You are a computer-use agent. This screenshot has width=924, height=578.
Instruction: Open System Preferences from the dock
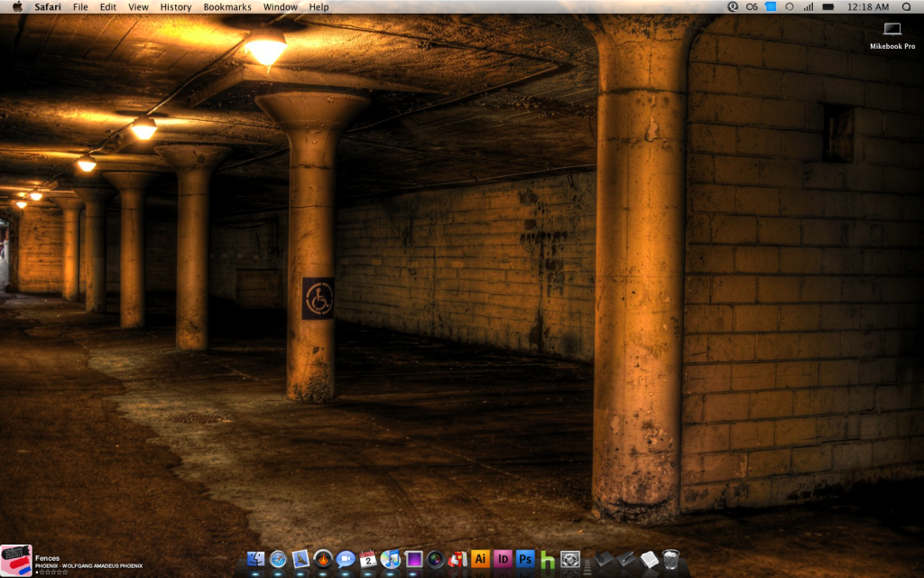tap(569, 560)
